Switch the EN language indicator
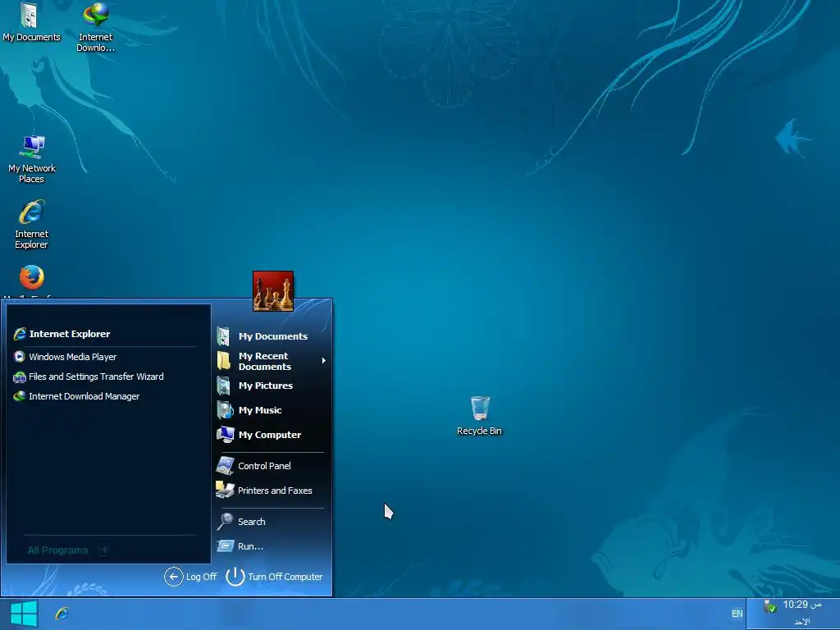Viewport: 840px width, 630px height. pos(737,614)
